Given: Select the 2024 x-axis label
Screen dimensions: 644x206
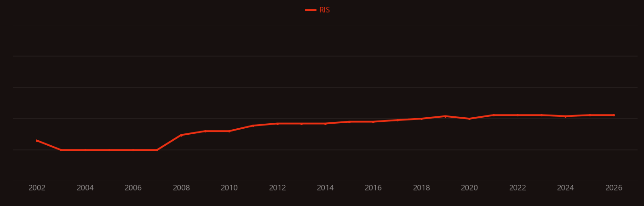Looking at the screenshot, I should coord(565,188).
